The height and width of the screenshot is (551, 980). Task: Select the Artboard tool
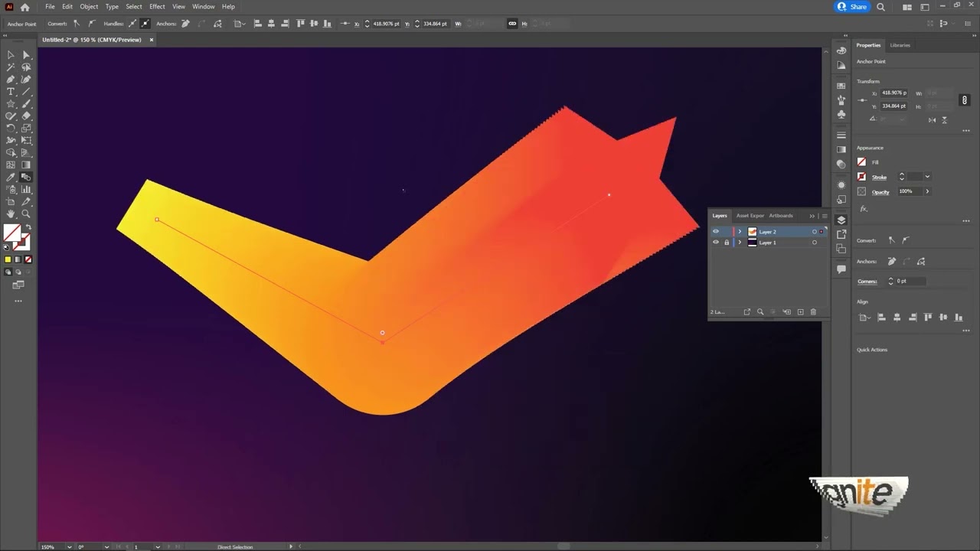[x=11, y=201]
